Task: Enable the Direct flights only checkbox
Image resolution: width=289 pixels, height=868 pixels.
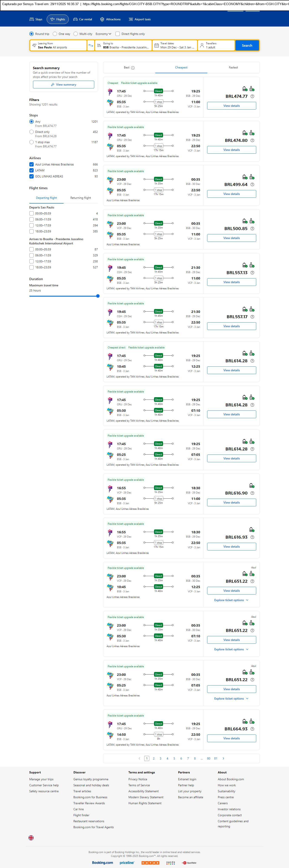Action: tap(118, 34)
